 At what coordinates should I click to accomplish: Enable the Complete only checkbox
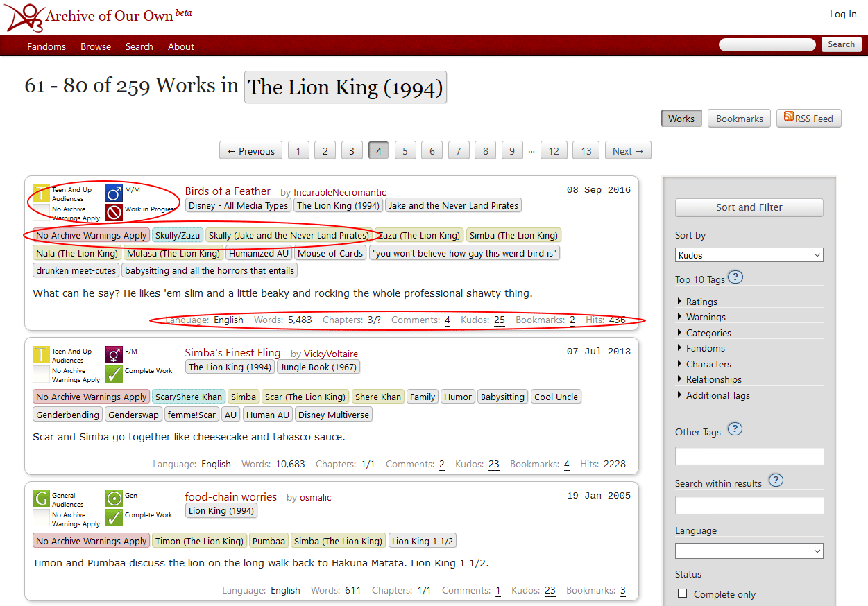pyautogui.click(x=683, y=594)
